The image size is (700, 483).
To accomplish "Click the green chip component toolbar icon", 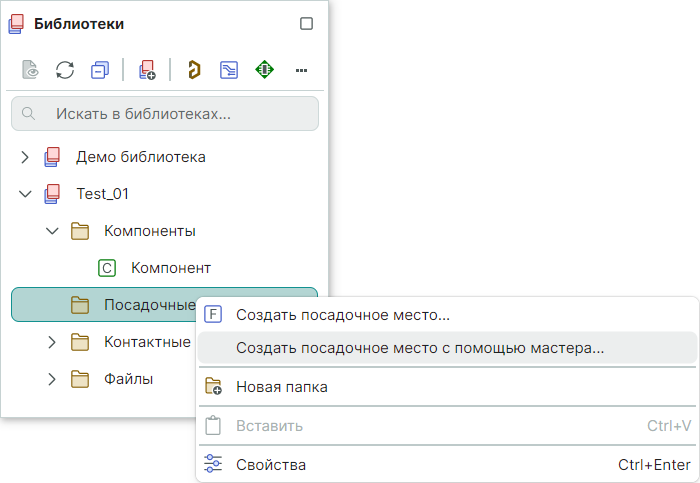I will tap(264, 70).
